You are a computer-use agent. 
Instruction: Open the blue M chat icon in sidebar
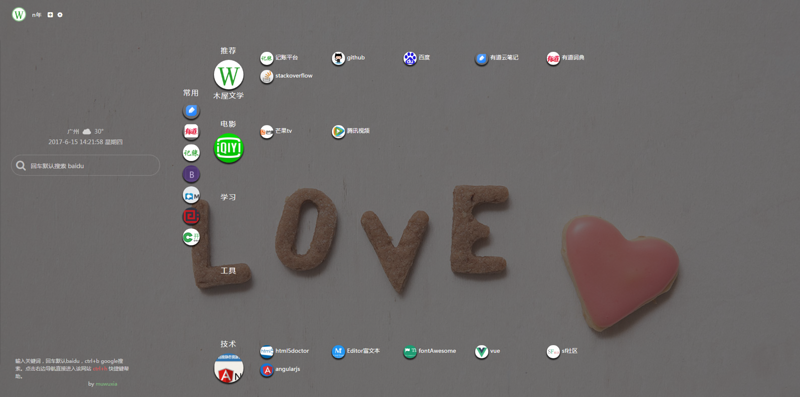pyautogui.click(x=191, y=195)
